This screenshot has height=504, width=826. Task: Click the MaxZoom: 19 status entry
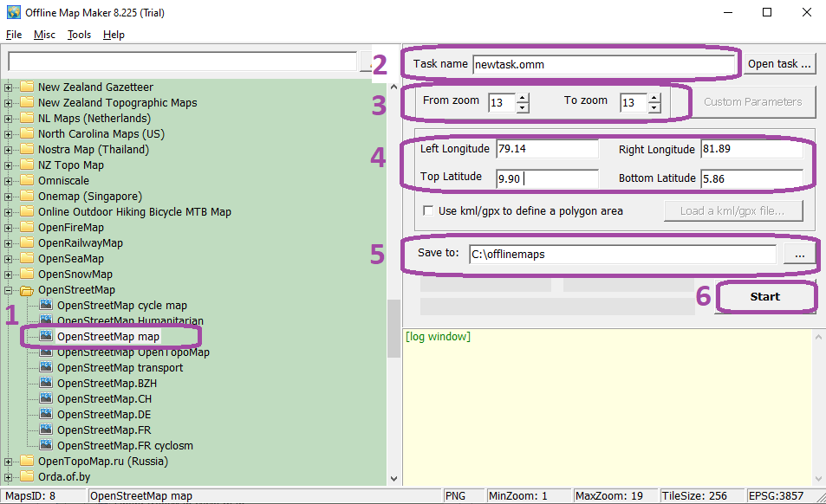(x=615, y=495)
